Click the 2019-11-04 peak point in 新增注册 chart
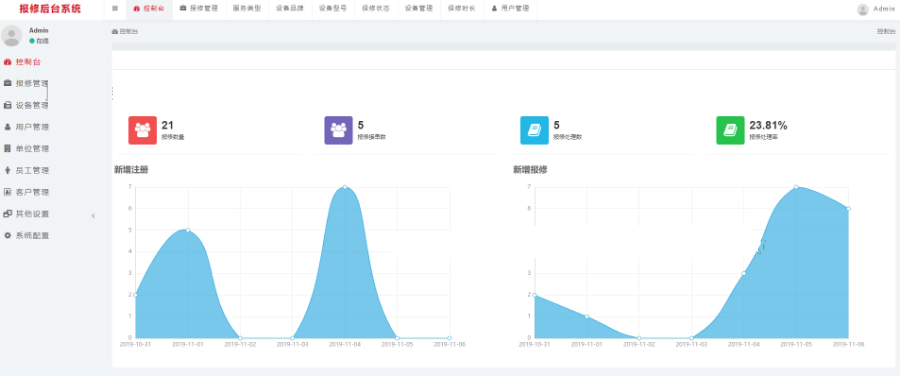 (x=345, y=187)
